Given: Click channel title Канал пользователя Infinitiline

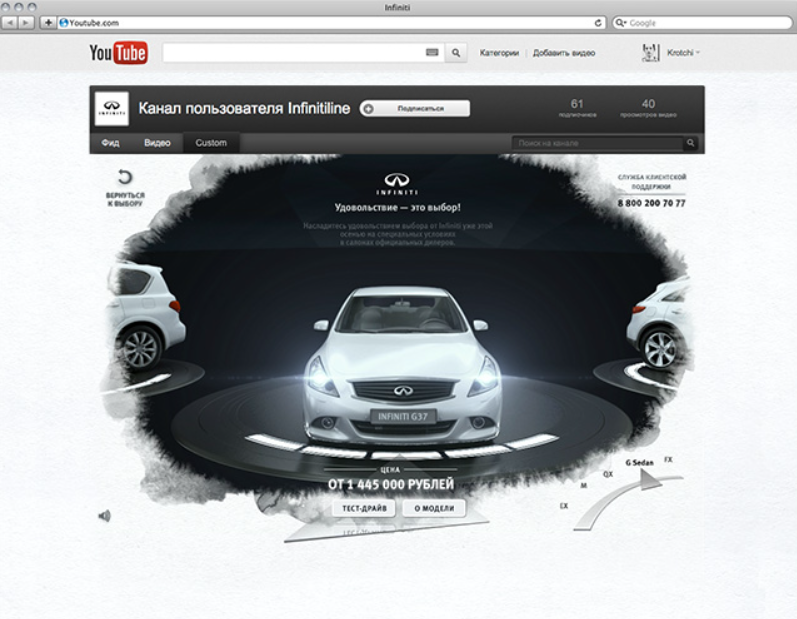Looking at the screenshot, I should point(244,108).
